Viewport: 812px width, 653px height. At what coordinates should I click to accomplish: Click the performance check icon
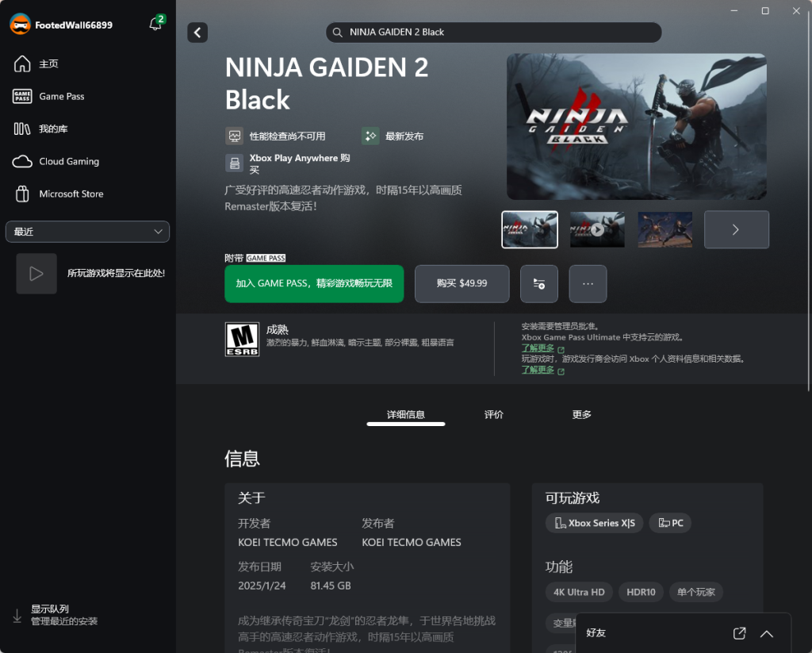[x=235, y=136]
